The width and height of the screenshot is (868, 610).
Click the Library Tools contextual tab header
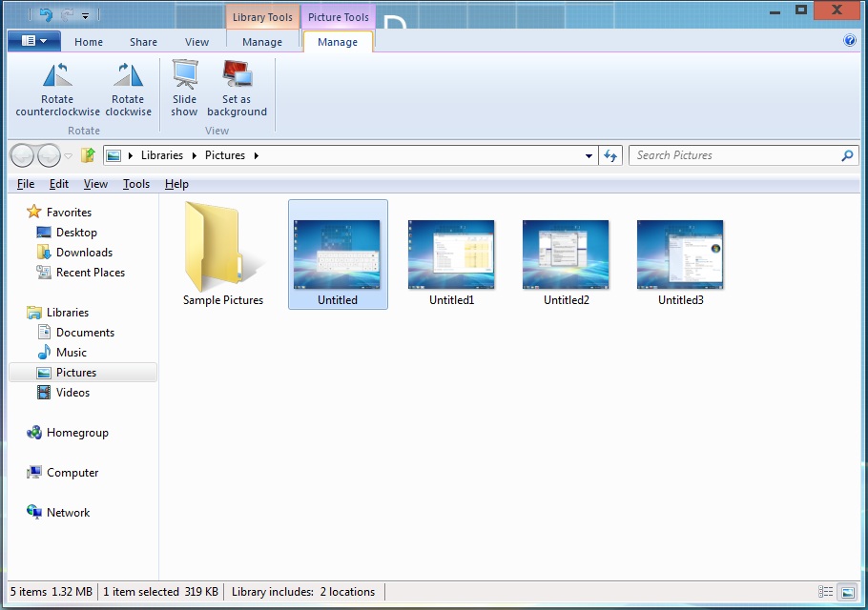262,17
